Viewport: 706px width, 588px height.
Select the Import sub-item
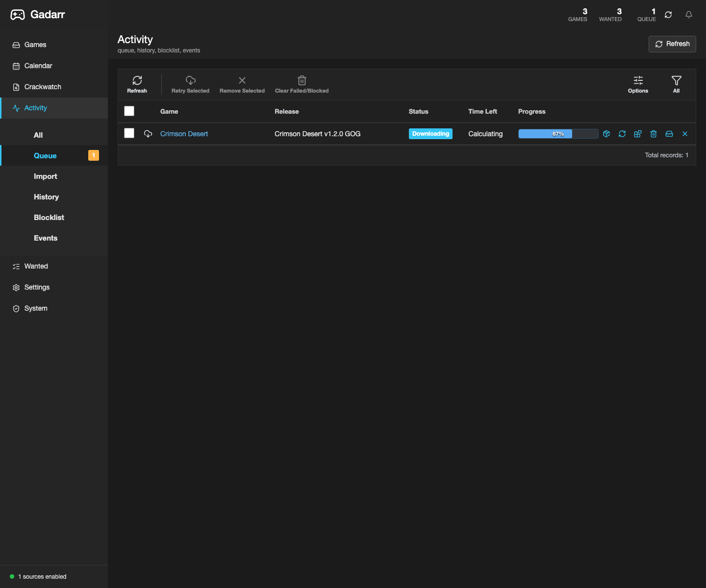point(54,176)
